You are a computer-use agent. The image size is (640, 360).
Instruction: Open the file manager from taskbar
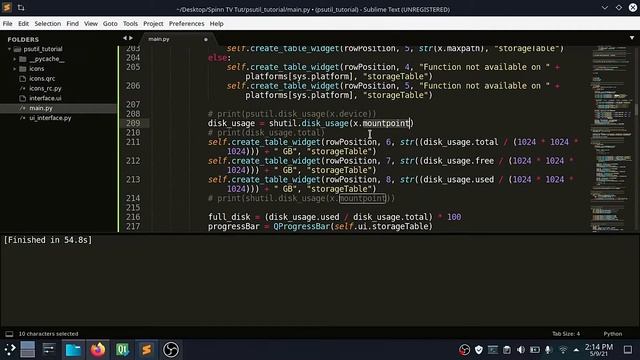coord(73,350)
